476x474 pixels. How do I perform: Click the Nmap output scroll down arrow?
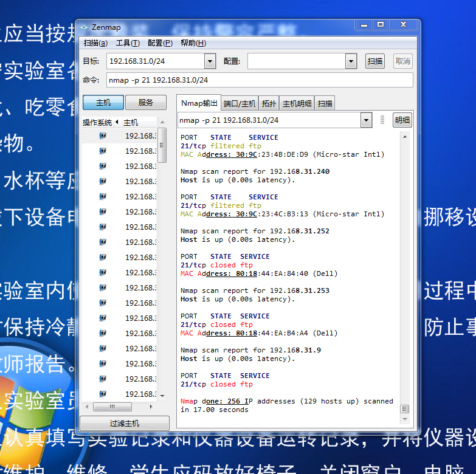coord(405,419)
